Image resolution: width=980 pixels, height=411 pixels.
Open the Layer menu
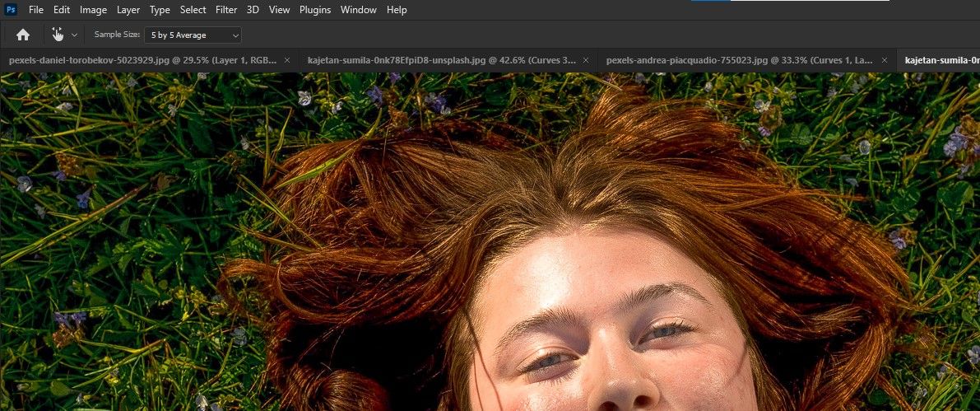click(128, 10)
